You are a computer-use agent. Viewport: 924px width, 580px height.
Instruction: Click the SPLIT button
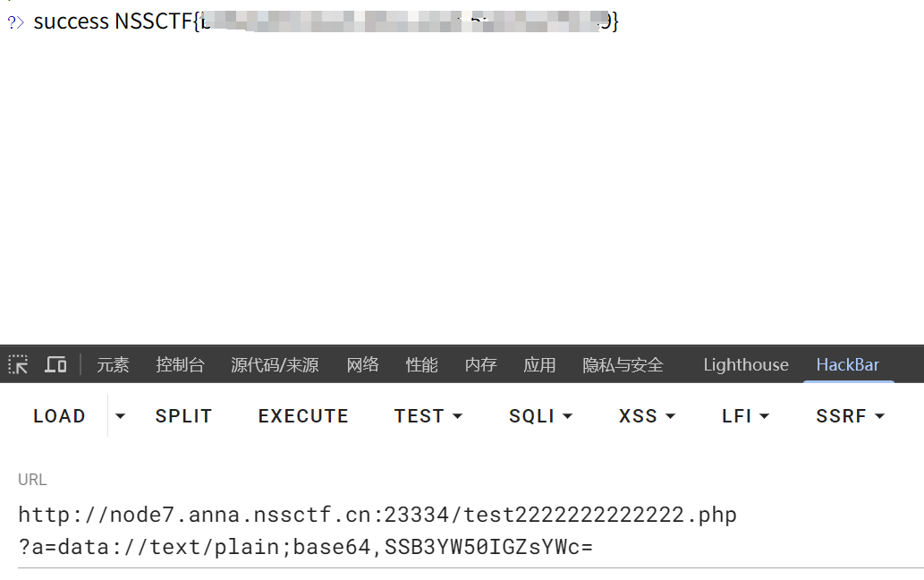click(x=183, y=416)
